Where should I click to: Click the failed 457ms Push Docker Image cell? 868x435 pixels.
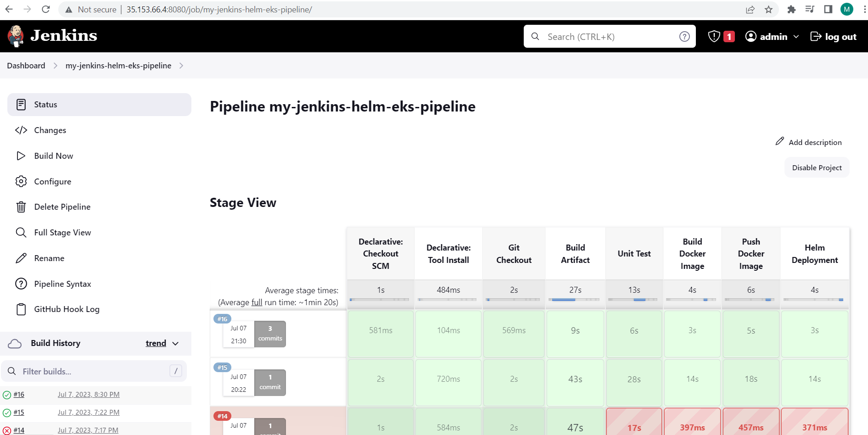(x=751, y=422)
